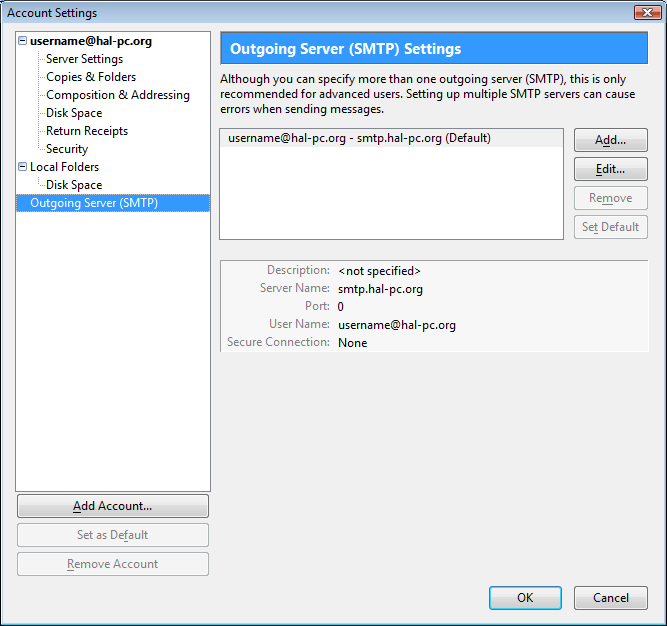Click the Description value <not specified>
The image size is (667, 626).
click(379, 271)
